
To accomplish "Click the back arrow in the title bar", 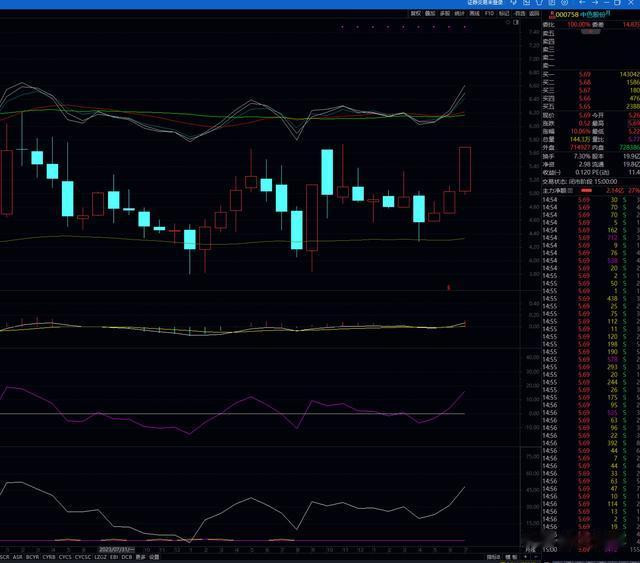I will coord(582,2).
